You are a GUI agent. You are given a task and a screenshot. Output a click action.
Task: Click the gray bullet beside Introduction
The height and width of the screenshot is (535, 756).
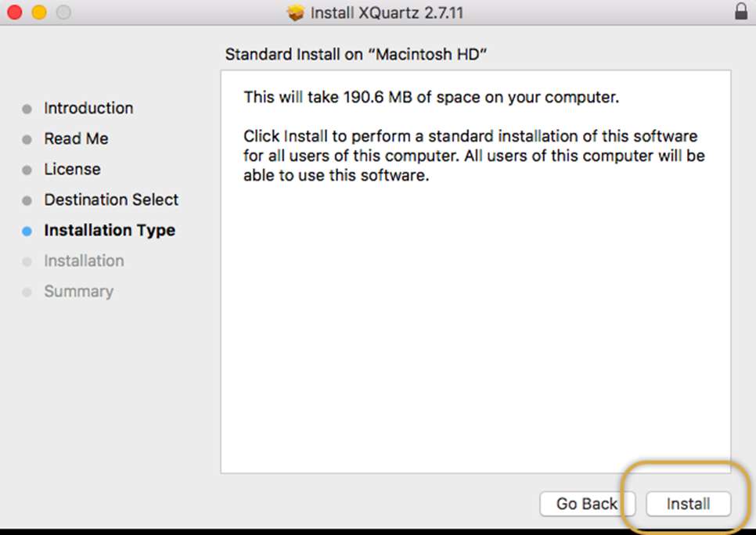click(x=27, y=109)
